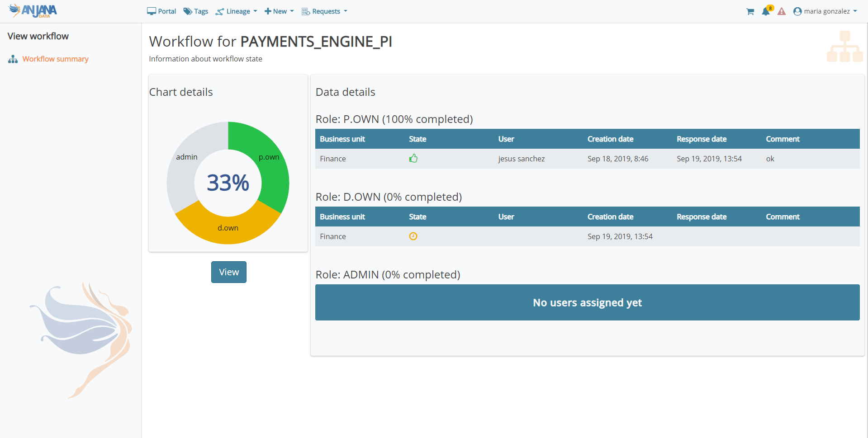Image resolution: width=868 pixels, height=438 pixels.
Task: Click the faded hierarchy icon top-right
Action: coord(844,47)
